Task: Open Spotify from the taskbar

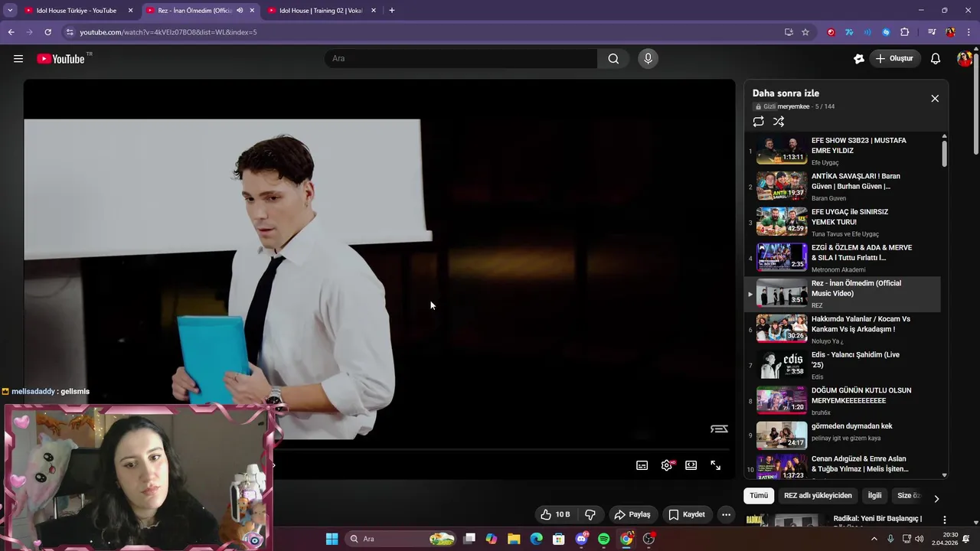Action: [603, 539]
